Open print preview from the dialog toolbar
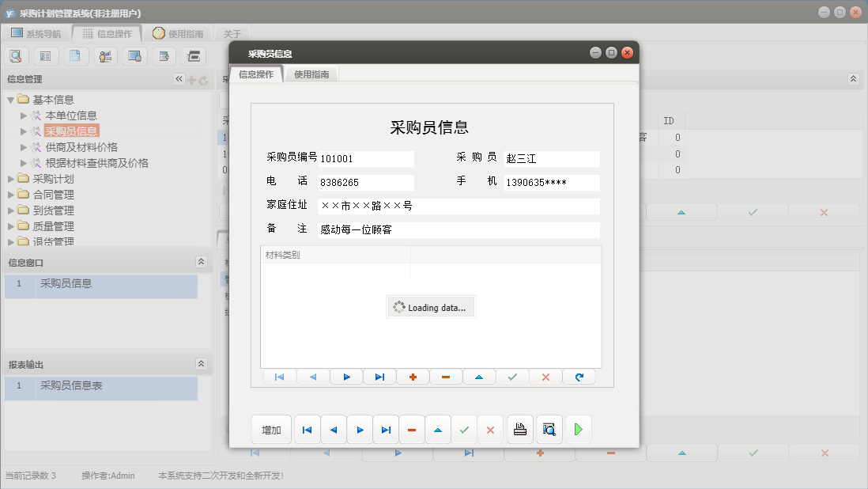 549,430
